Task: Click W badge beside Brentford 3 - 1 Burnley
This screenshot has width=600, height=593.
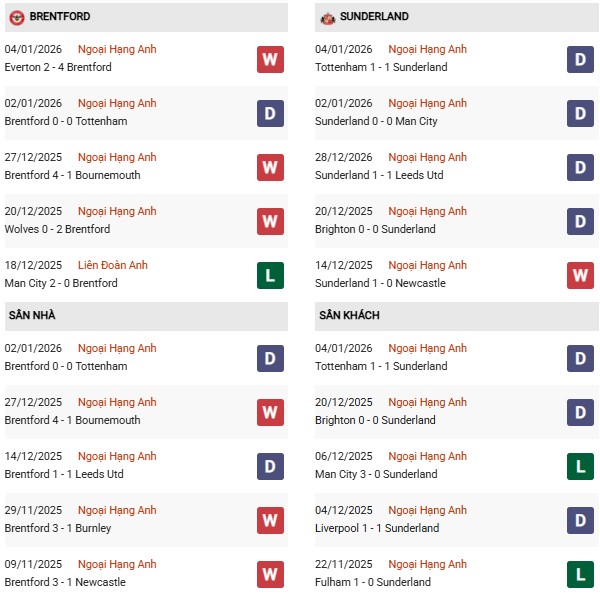Action: click(270, 520)
